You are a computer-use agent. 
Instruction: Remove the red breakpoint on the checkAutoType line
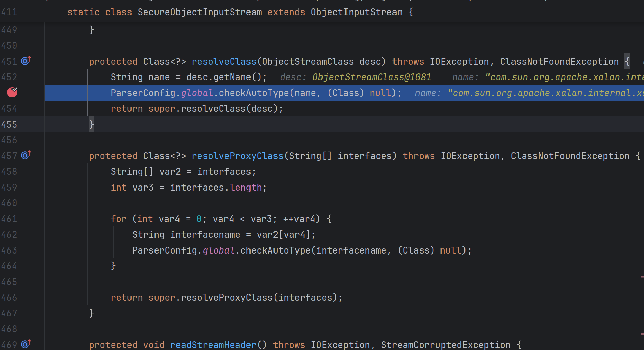(12, 92)
